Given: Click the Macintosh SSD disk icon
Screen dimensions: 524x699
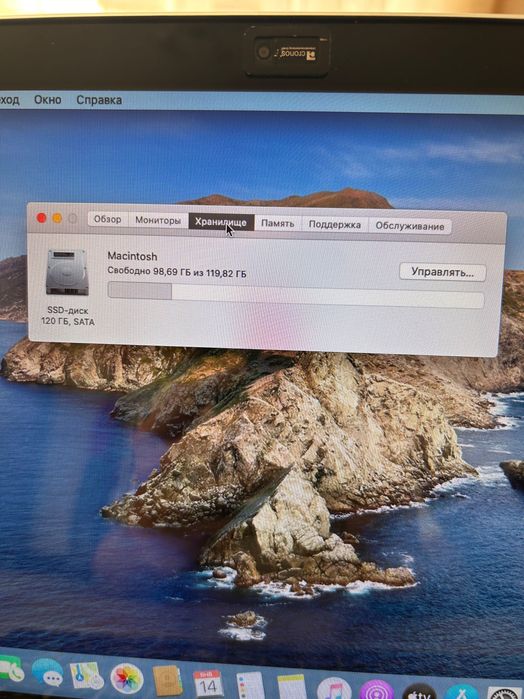Looking at the screenshot, I should 67,272.
